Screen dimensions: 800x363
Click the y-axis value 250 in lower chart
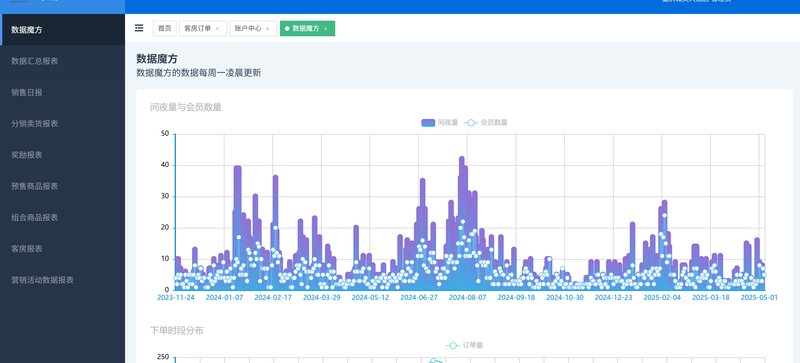pyautogui.click(x=163, y=357)
